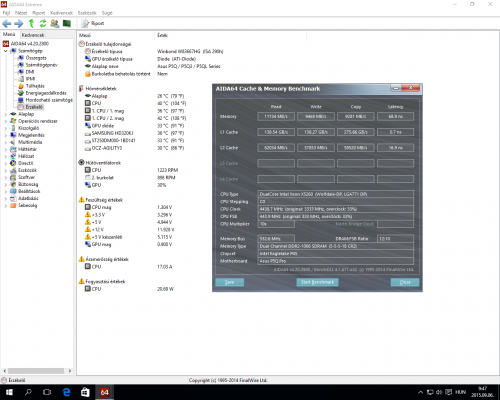The width and height of the screenshot is (500, 400).
Task: Select the Összegzés item icon in the tree
Action: 21,58
